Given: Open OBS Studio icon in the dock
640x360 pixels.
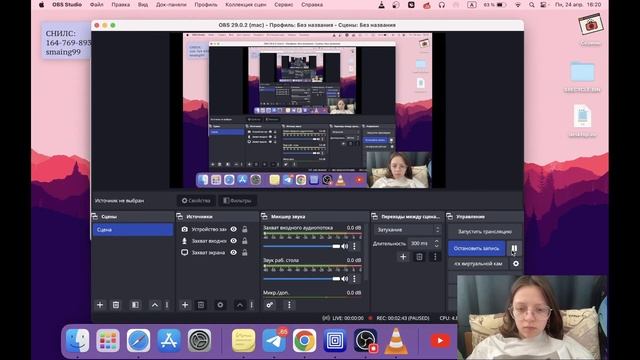Looking at the screenshot, I should coord(366,340).
